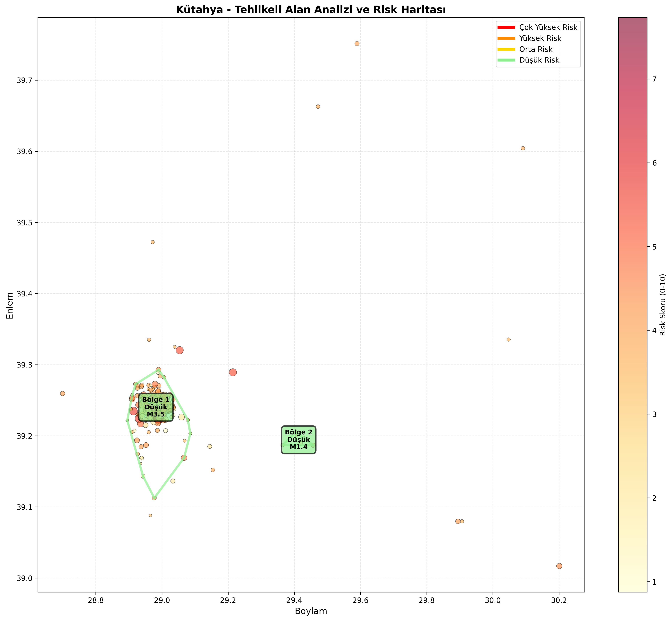Click the orange Yüksek Risk legend line
Screen dimensions: 672x621
click(506, 38)
